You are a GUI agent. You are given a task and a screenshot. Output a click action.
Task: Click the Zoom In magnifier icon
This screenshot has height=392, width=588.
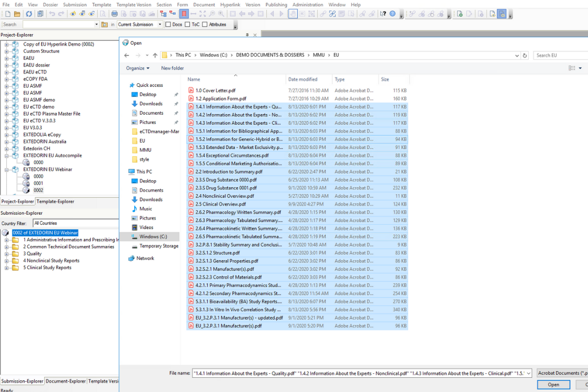[220, 14]
